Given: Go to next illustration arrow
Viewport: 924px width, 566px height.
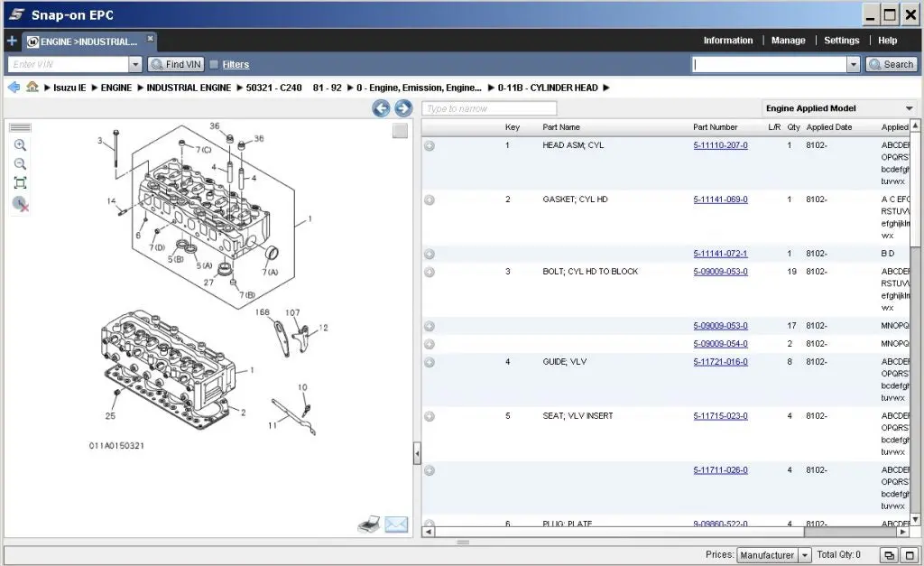Looking at the screenshot, I should point(403,108).
